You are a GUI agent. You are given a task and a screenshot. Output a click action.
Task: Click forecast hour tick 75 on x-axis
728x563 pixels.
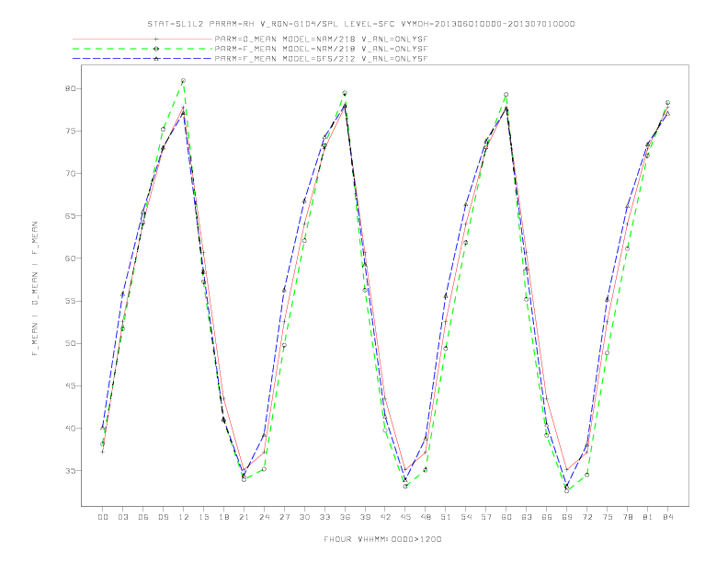[608, 517]
